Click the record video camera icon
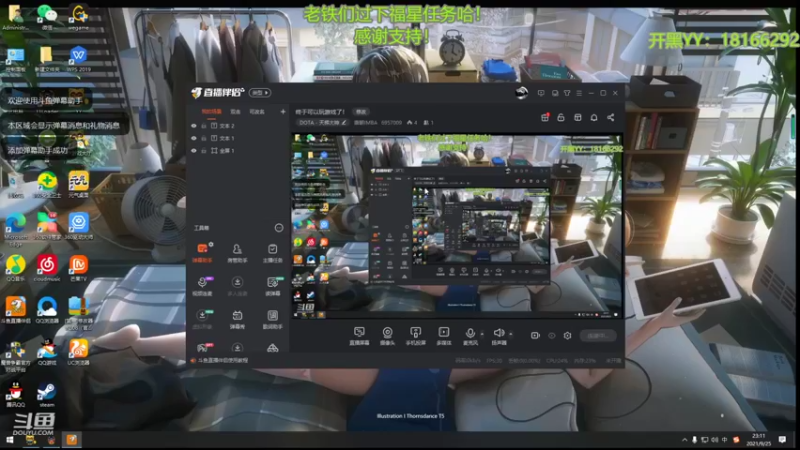This screenshot has width=800, height=450. [535, 336]
